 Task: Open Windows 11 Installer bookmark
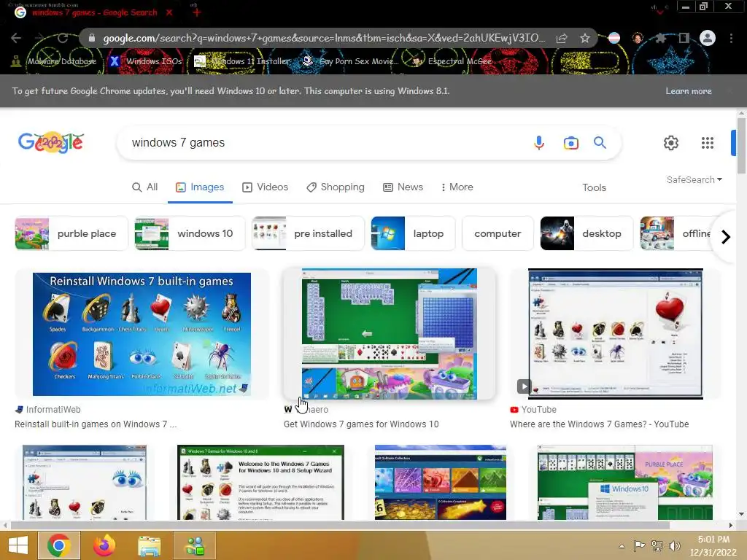tap(242, 61)
